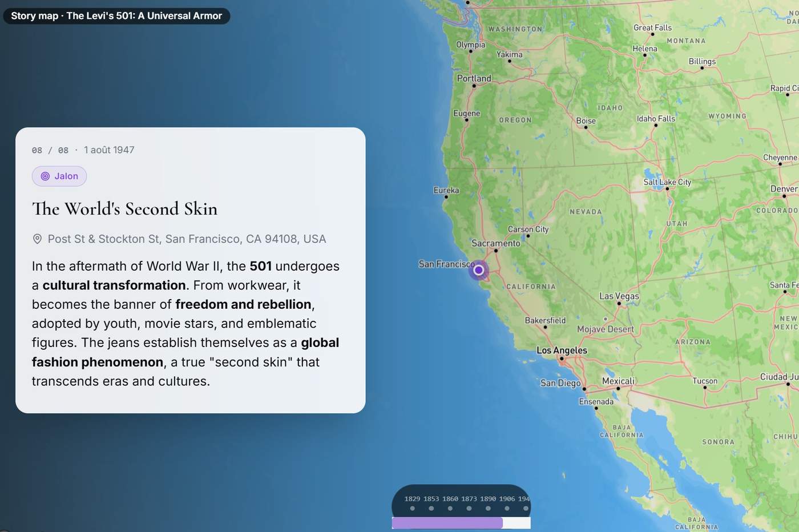Viewport: 799px width, 532px height.
Task: Click the purple San Francisco map marker
Action: tap(479, 270)
